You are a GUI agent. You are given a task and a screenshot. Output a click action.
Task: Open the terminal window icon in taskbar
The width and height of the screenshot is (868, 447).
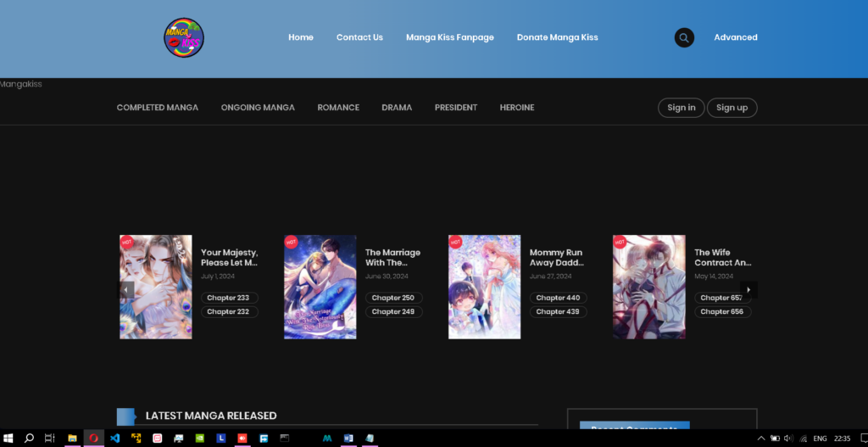tap(285, 439)
